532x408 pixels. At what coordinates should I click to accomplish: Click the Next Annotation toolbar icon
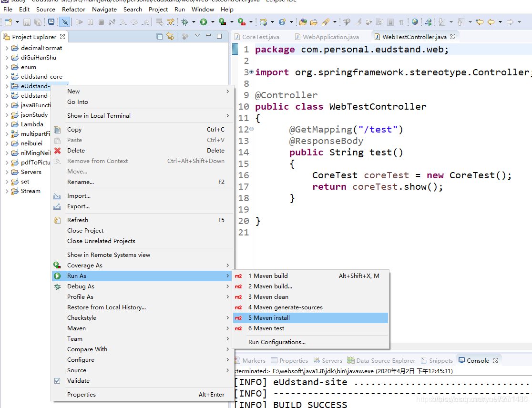tap(442, 22)
